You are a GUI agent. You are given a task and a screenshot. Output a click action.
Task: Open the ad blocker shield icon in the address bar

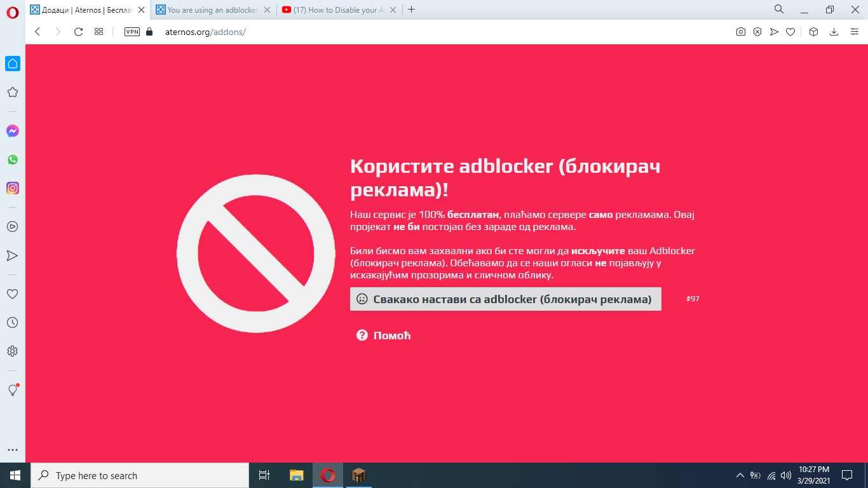[757, 32]
